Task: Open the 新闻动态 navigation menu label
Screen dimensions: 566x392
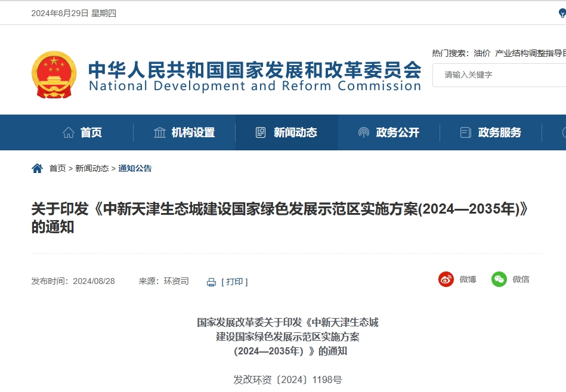Action: tap(295, 132)
